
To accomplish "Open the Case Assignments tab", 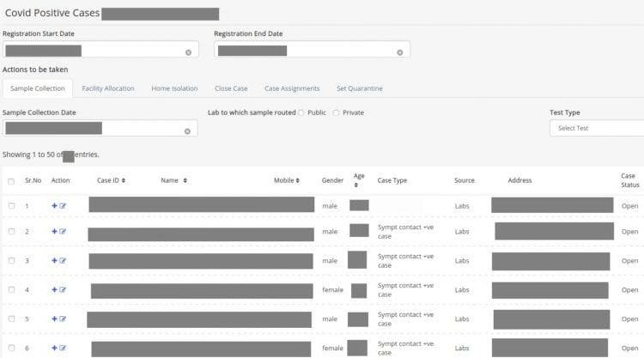I will coord(292,88).
